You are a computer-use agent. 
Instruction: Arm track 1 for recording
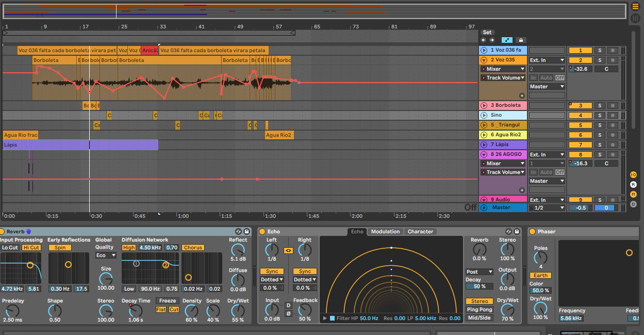coord(613,50)
